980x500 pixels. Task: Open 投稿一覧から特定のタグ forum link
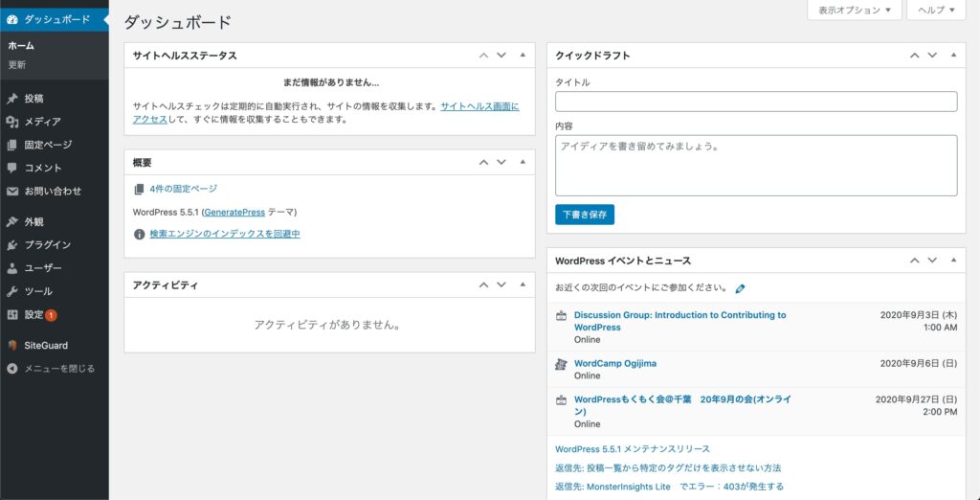(x=668, y=468)
